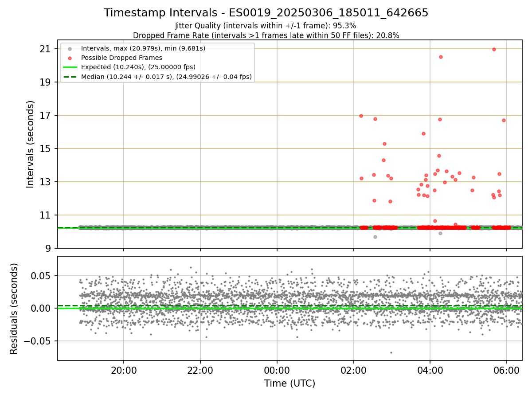532x399 pixels.
Task: Click the legend entry 'Expected (10.240s), (25.00000 fps)'
Action: 138,67
